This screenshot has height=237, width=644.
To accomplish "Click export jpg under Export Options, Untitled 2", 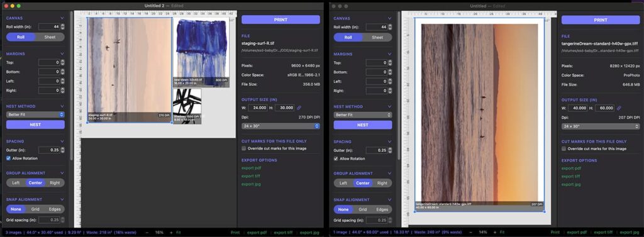I will point(251,184).
